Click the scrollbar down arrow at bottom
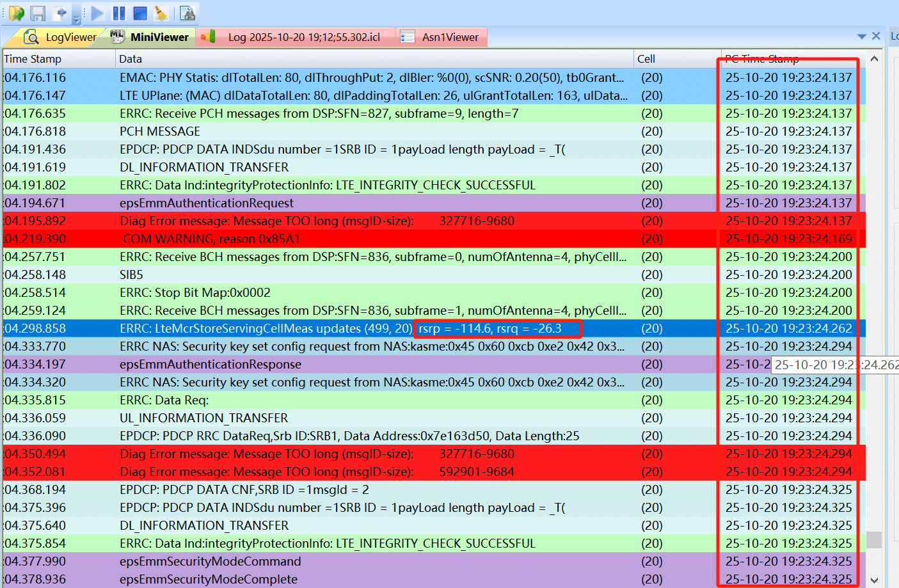This screenshot has width=899, height=588. [874, 580]
